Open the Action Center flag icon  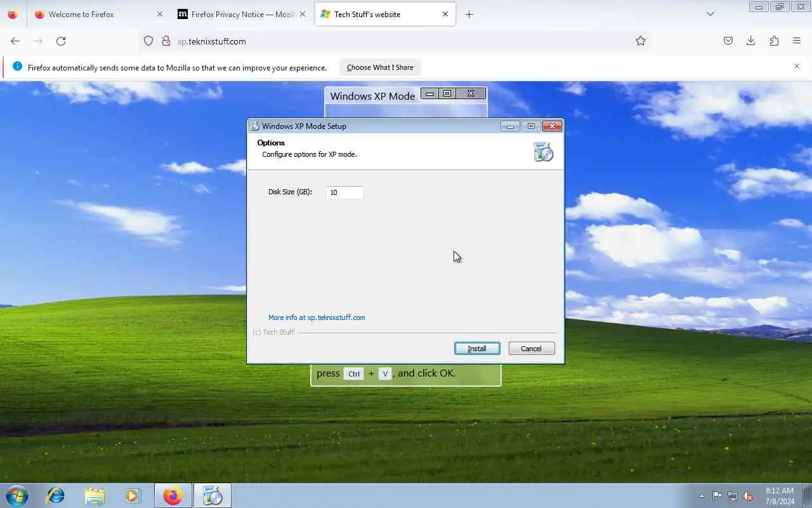(717, 496)
